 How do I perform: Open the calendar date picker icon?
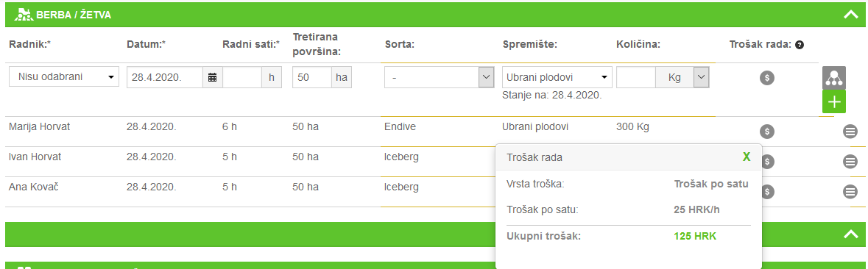point(212,77)
